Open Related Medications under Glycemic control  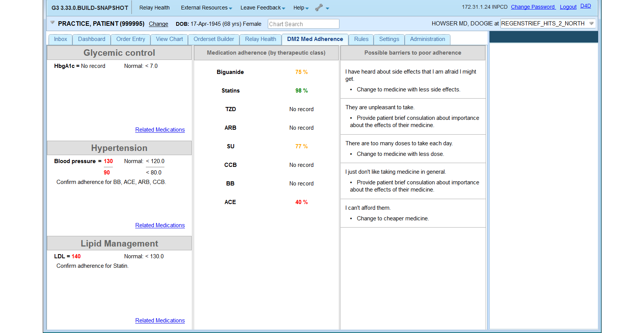(x=160, y=130)
